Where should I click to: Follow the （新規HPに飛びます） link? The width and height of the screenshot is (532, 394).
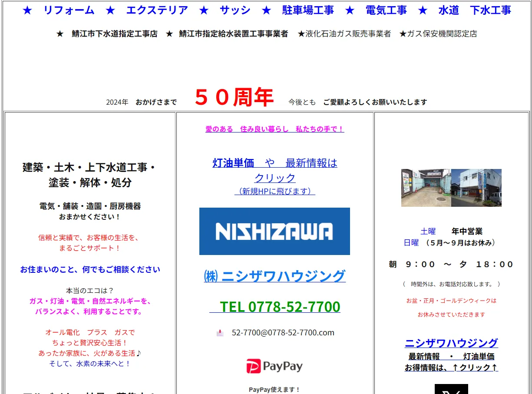click(274, 191)
